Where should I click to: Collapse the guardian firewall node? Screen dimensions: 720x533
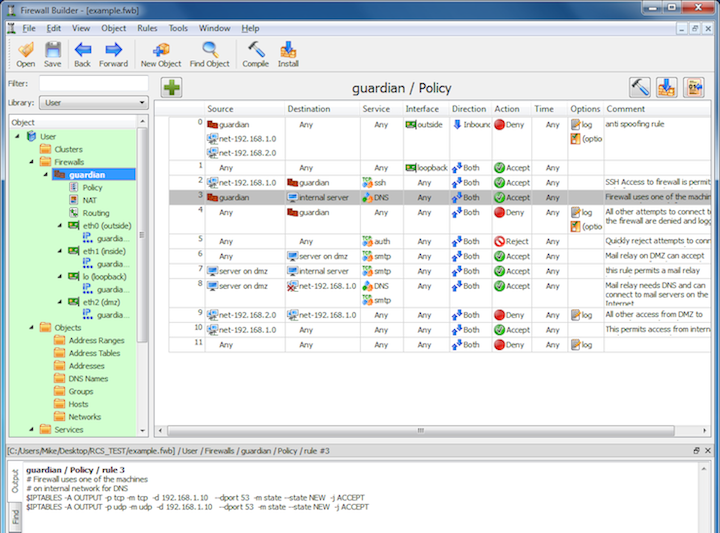coord(45,174)
